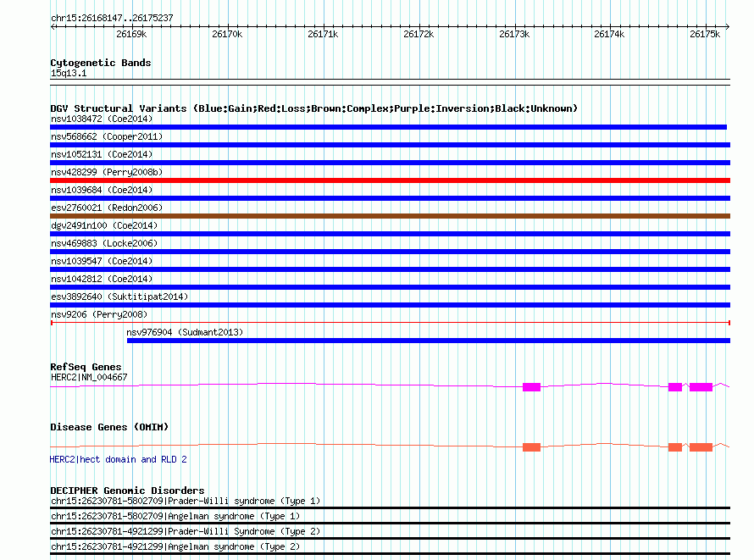This screenshot has width=754, height=560.
Task: Select the brown esv2760021 (Redon2006) complex bar
Action: click(x=390, y=216)
